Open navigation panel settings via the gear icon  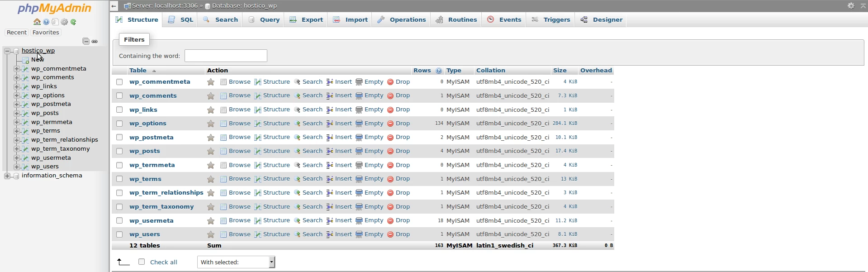click(64, 22)
